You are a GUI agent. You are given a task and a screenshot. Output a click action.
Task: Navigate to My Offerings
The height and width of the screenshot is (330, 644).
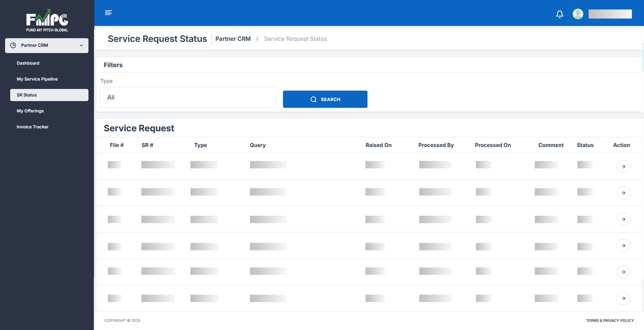[30, 111]
